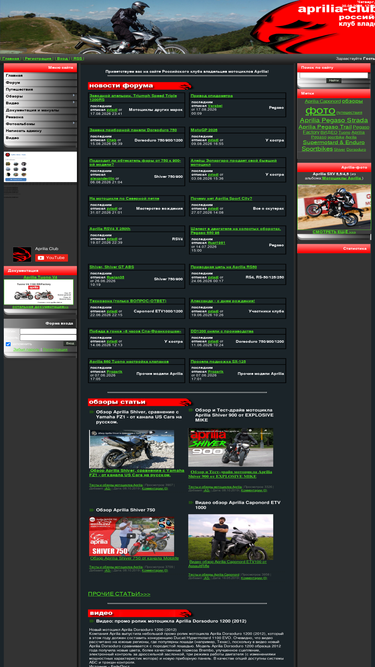Screen dimensions: 375x667
Task: Click the Aprilia Club lion logo icon
Action: click(22, 254)
